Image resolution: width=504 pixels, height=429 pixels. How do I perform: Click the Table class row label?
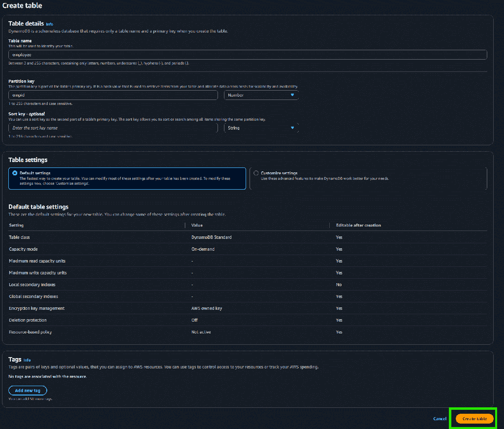(x=19, y=237)
